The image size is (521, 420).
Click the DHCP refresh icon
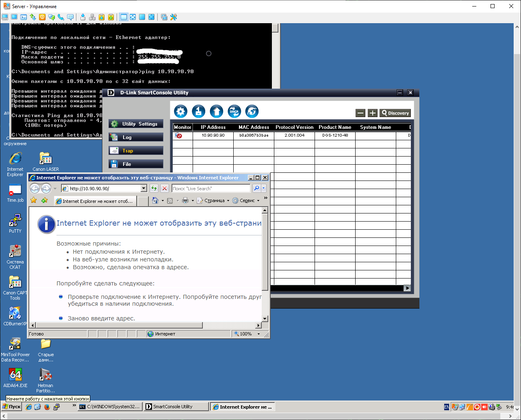pos(234,111)
